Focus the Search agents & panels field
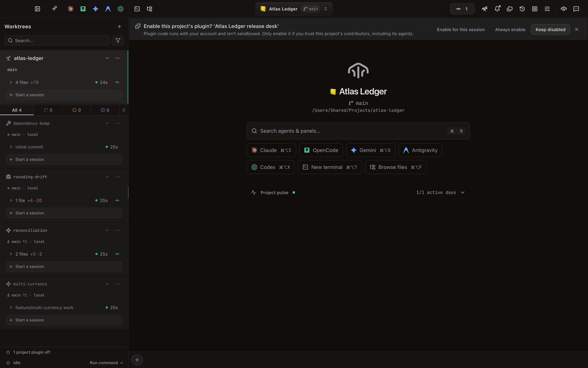 (x=358, y=131)
